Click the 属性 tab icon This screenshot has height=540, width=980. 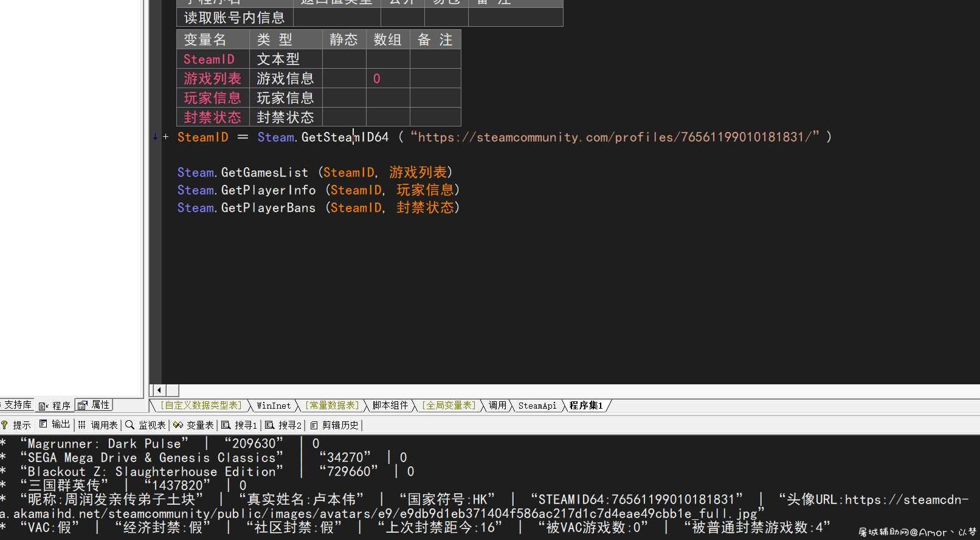pos(83,405)
